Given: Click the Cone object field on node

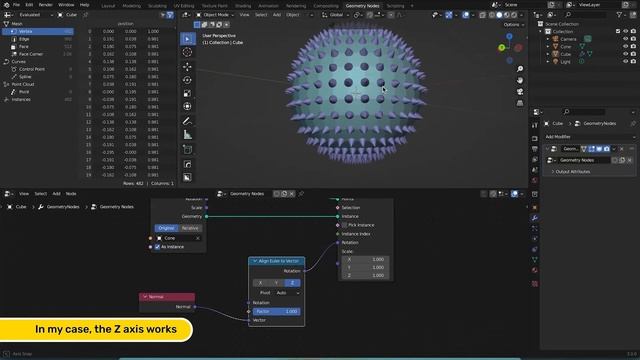Looking at the screenshot, I should click(x=179, y=238).
